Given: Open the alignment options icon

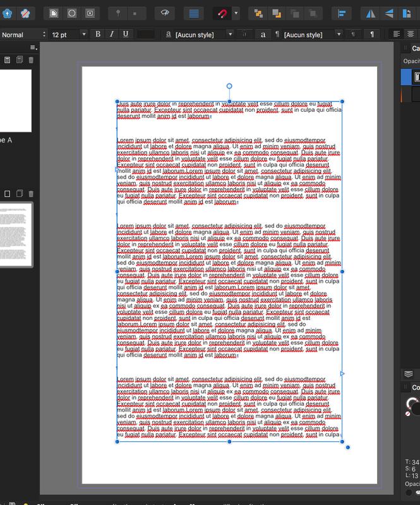Looking at the screenshot, I should pyautogui.click(x=341, y=13).
